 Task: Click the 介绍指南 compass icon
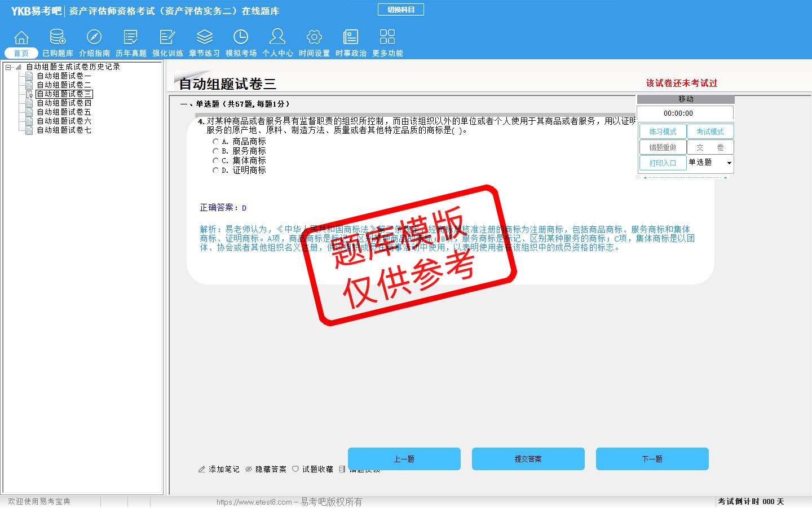click(94, 37)
